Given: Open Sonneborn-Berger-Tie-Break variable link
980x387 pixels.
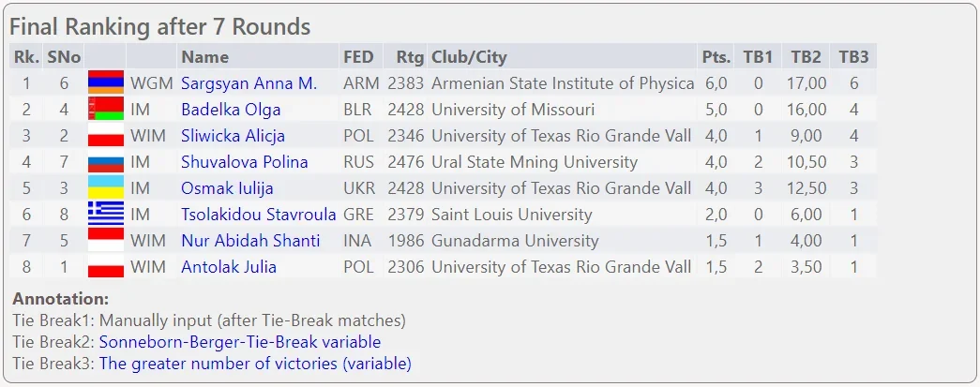Looking at the screenshot, I should pos(240,341).
